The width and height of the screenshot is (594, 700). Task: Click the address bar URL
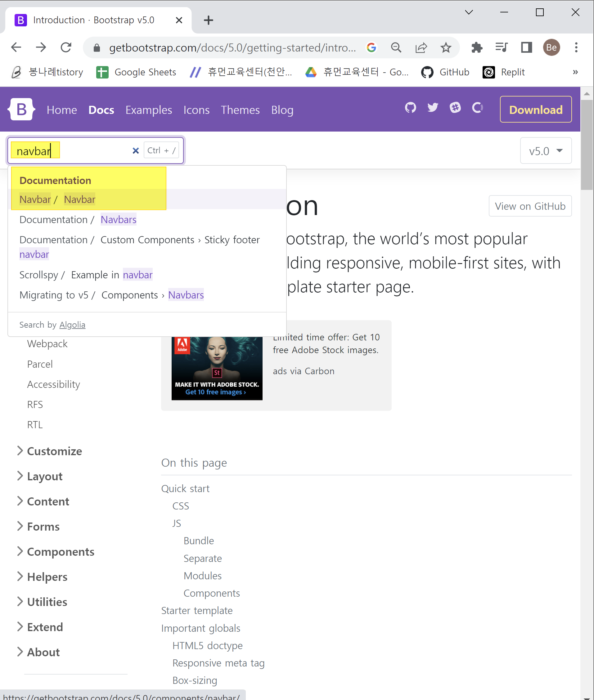[232, 47]
